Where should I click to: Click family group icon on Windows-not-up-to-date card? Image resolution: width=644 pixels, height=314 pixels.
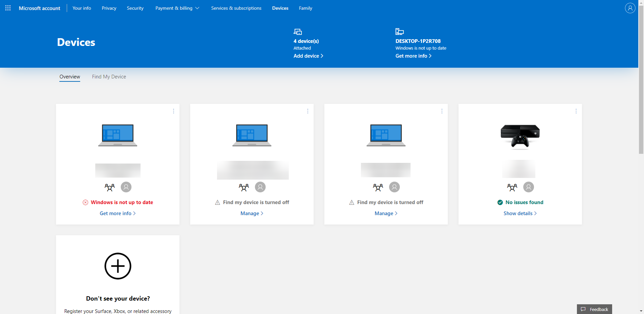(x=110, y=187)
